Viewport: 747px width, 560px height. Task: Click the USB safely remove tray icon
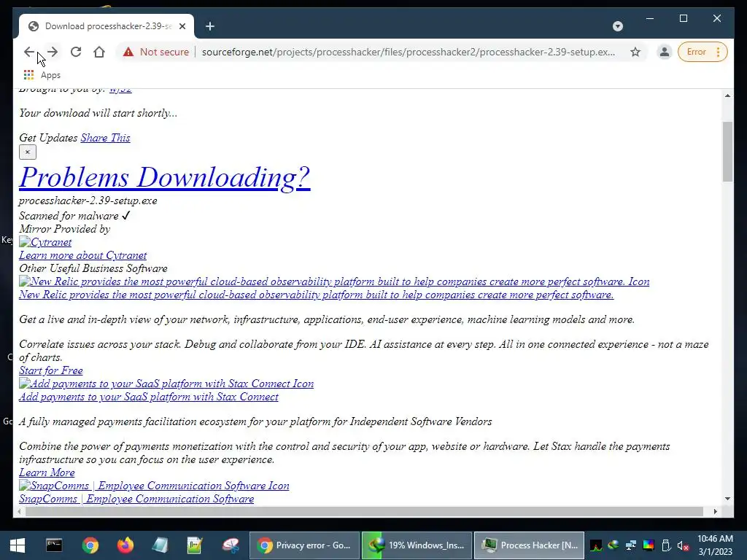pyautogui.click(x=666, y=545)
